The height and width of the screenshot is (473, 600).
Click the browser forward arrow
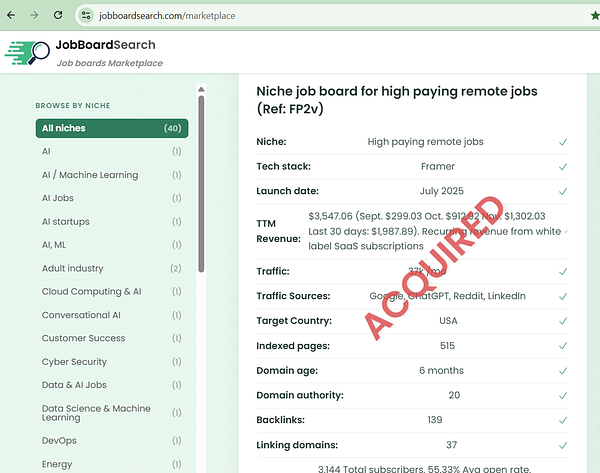34,15
